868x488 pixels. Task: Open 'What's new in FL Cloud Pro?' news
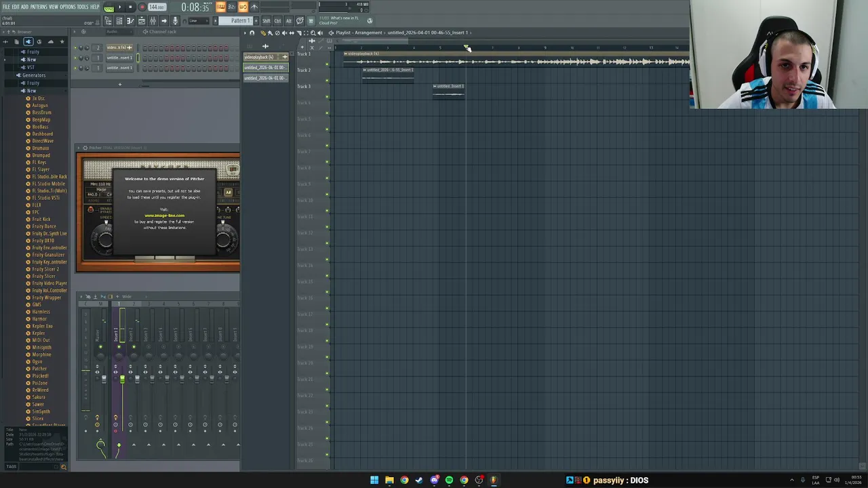point(338,20)
